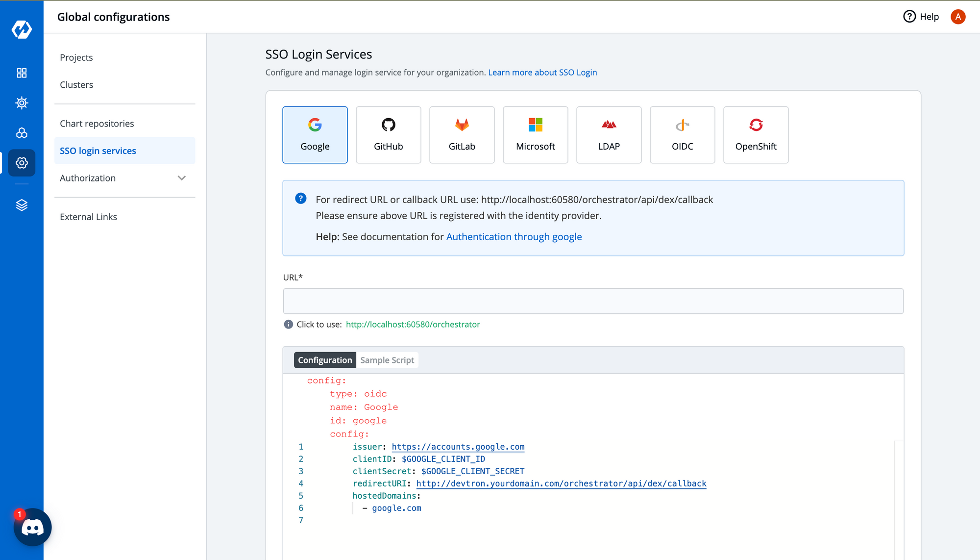Screen dimensions: 980x560
Task: Open SSO login services section
Action: point(125,151)
